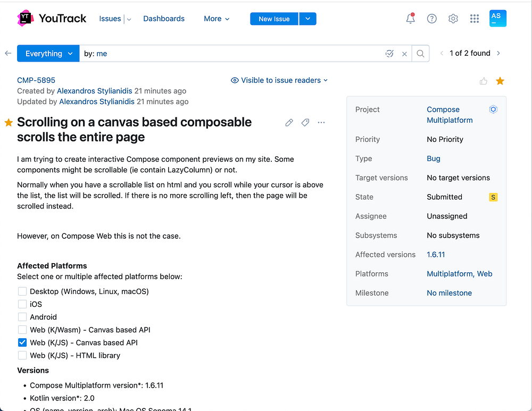Screen dimensions: 532x411
Task: Open the notifications bell
Action: 411,18
